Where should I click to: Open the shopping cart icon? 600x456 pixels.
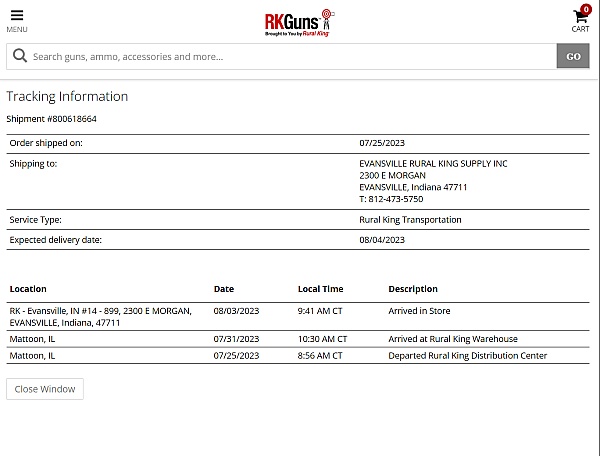(579, 17)
